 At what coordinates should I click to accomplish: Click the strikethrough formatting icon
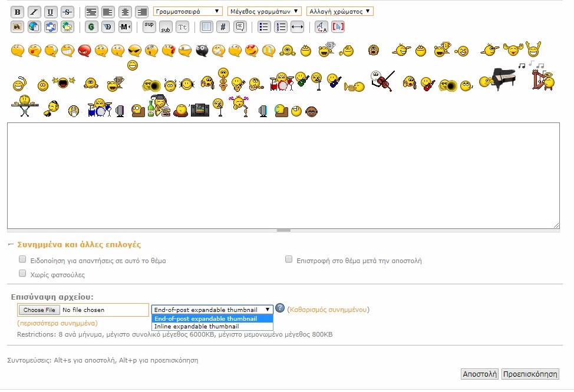[x=67, y=12]
